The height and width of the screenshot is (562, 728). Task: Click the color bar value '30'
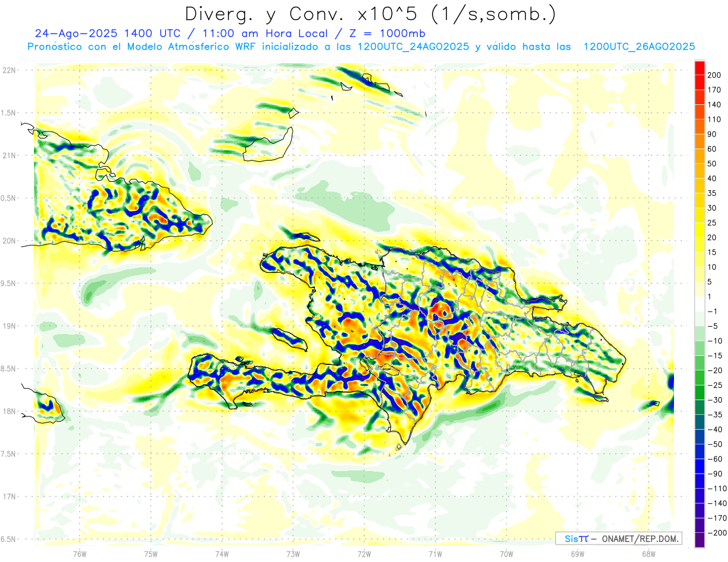coord(712,208)
